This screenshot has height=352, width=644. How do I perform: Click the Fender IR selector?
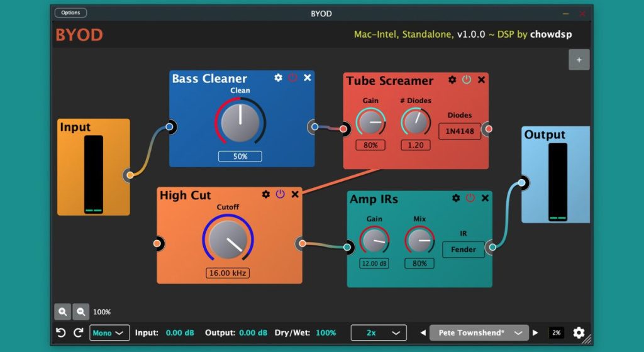(x=463, y=250)
